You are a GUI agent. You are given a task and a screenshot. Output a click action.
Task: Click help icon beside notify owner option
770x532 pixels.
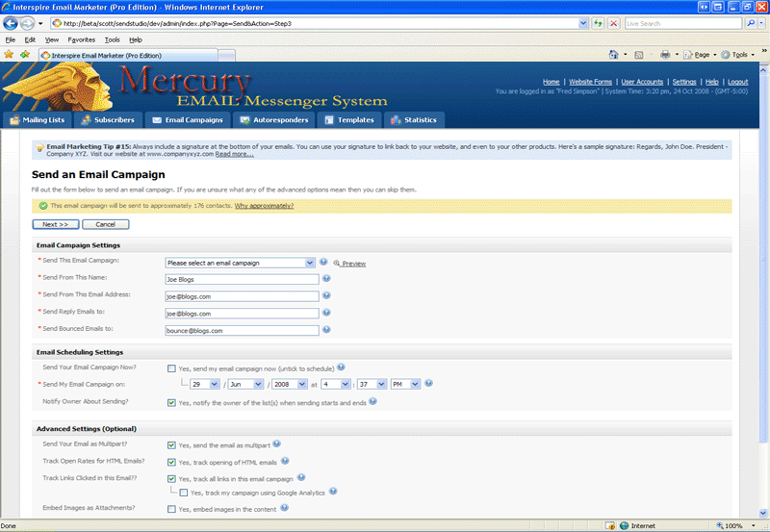point(372,401)
